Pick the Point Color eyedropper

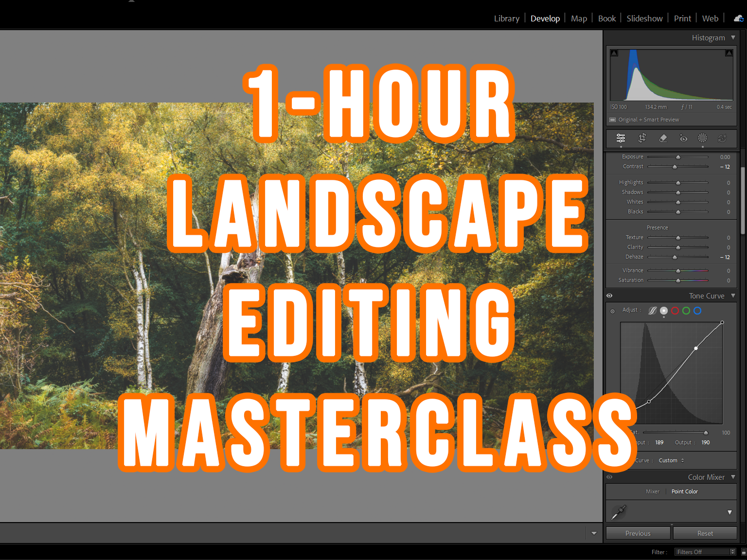click(x=619, y=512)
